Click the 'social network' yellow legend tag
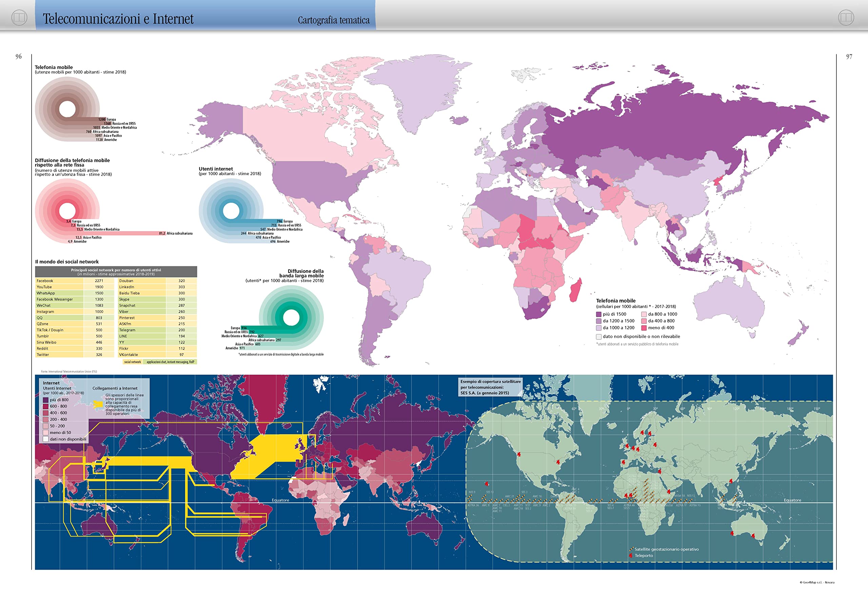This screenshot has height=596, width=868. pos(133,362)
